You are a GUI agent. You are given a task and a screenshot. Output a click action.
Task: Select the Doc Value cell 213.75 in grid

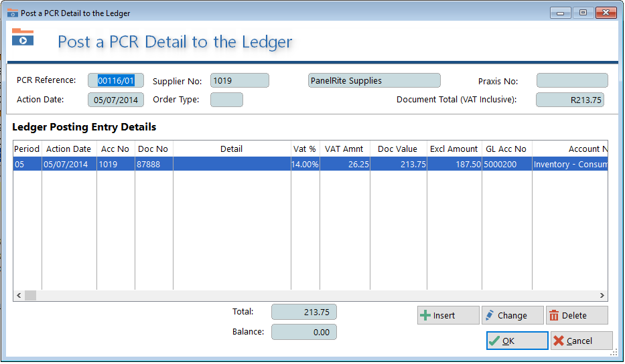coord(398,164)
